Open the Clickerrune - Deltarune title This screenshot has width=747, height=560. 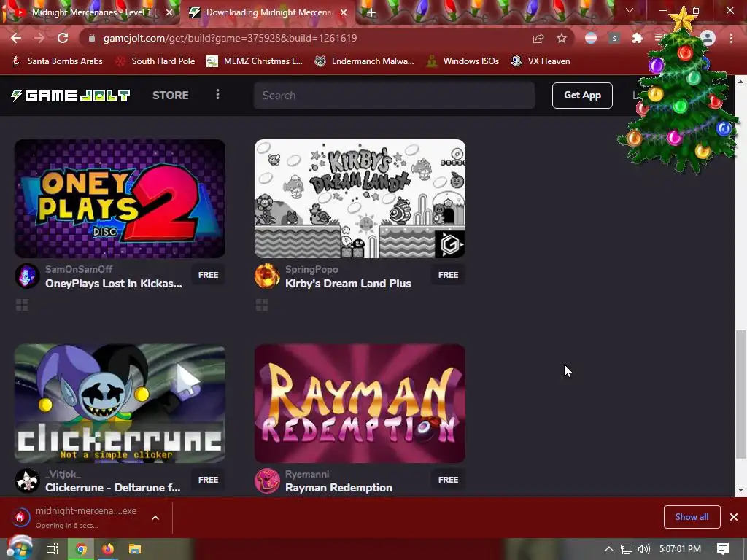(x=113, y=488)
